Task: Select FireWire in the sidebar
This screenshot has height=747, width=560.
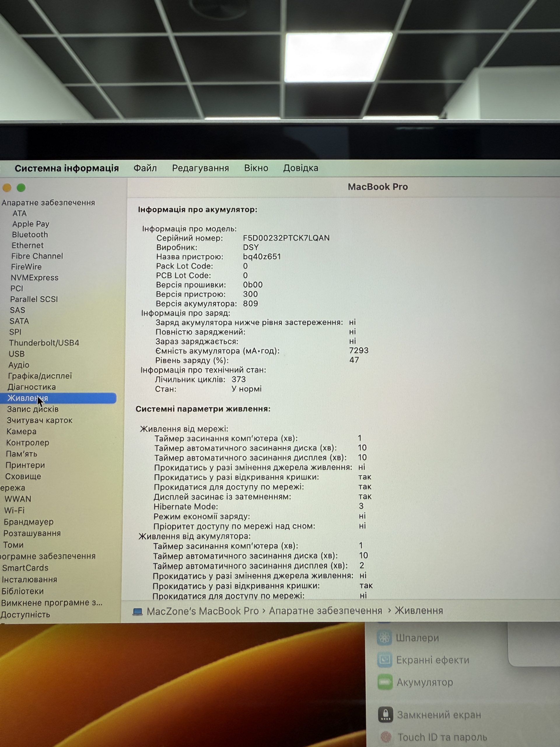Action: tap(26, 267)
